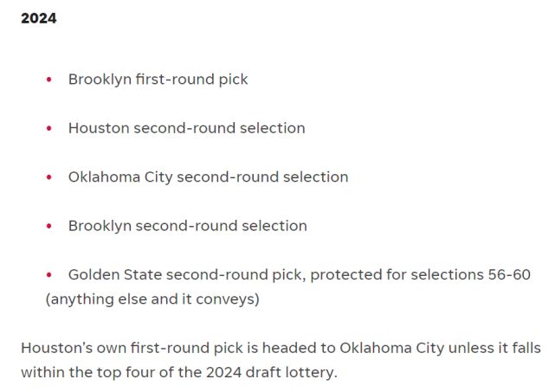Click the parenthetical anything else and it conveys
This screenshot has height=392, width=555.
pyautogui.click(x=152, y=299)
